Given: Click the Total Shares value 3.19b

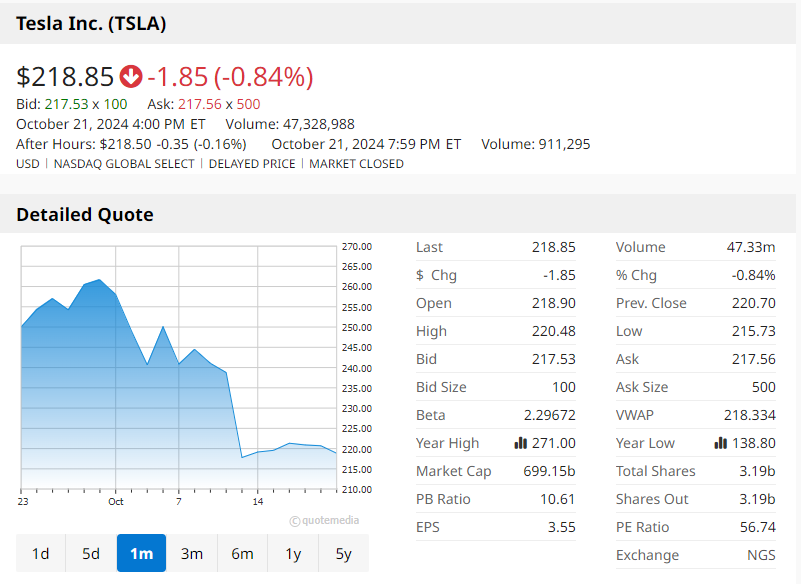Looking at the screenshot, I should pyautogui.click(x=758, y=471).
